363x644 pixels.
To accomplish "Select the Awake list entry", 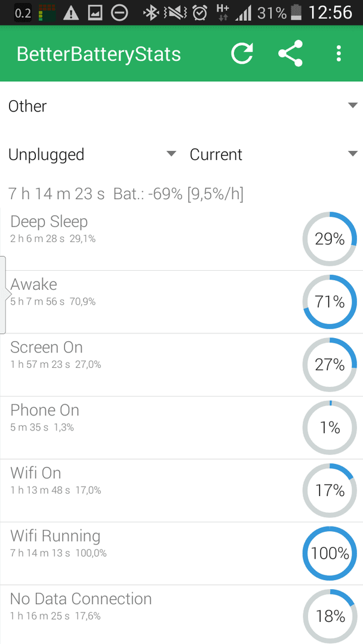I will (x=181, y=302).
